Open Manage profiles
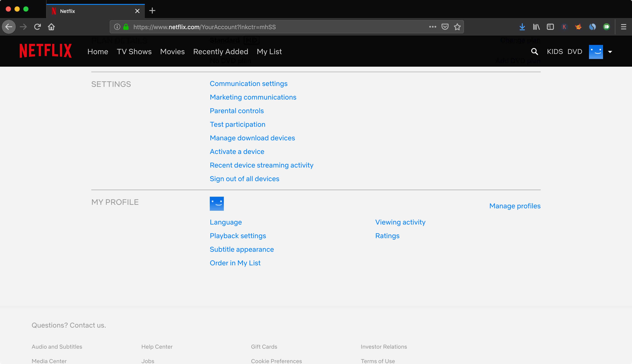Screen dimensions: 632x364 click(515, 206)
